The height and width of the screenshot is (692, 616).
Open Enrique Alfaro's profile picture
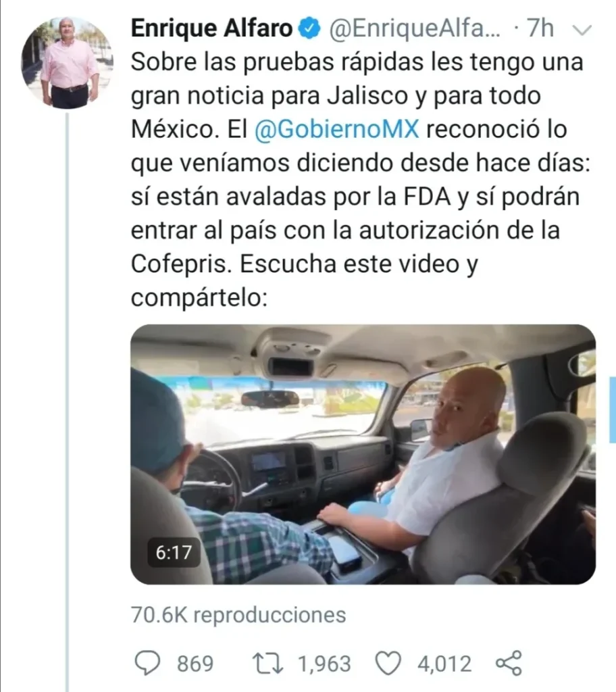click(x=67, y=62)
